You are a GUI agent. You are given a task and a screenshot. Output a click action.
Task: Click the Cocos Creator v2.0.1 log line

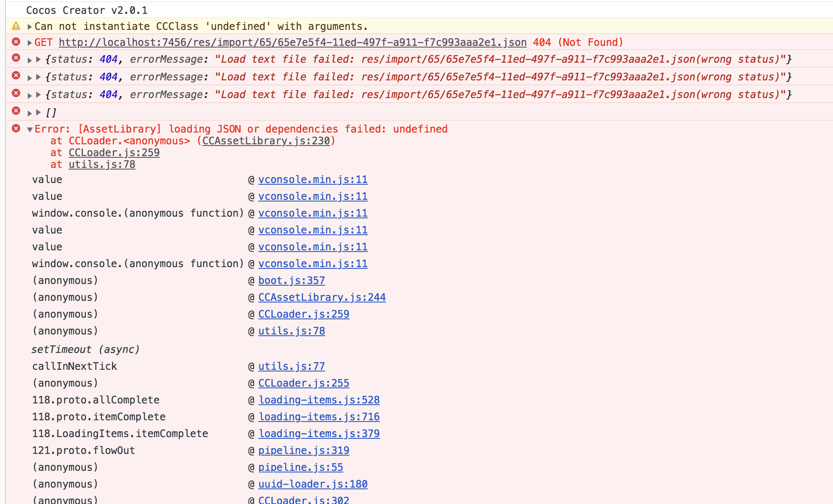pyautogui.click(x=87, y=10)
